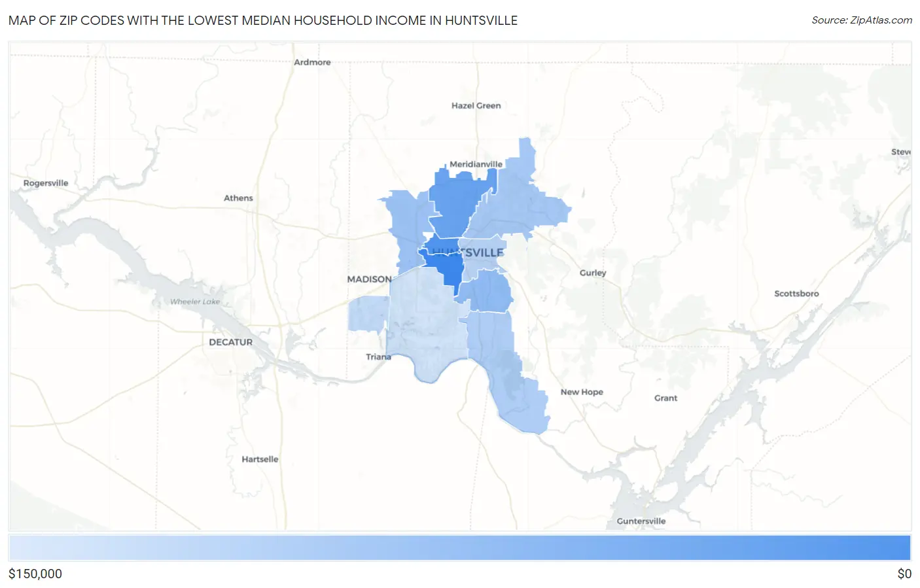Click the Scottsboro label
Screen dimensions: 920x588
pos(796,294)
